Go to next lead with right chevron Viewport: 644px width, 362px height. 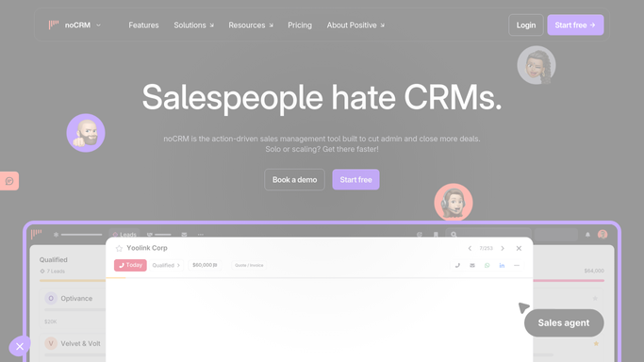[x=503, y=248]
